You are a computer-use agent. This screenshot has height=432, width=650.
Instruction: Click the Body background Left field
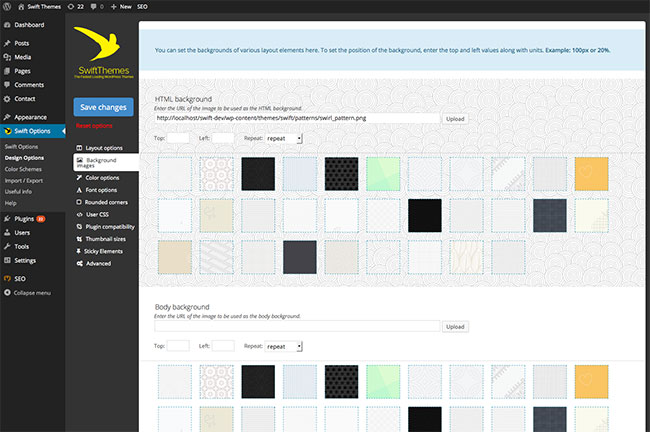click(x=223, y=346)
